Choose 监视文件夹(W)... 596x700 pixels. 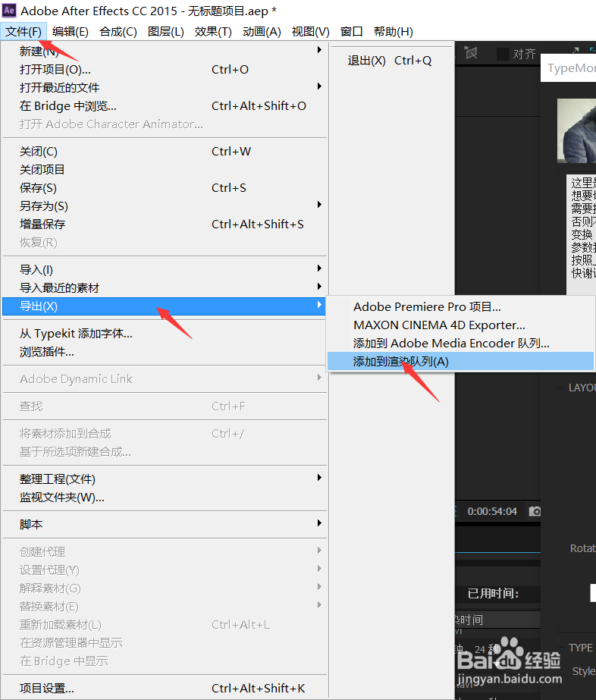[165, 498]
